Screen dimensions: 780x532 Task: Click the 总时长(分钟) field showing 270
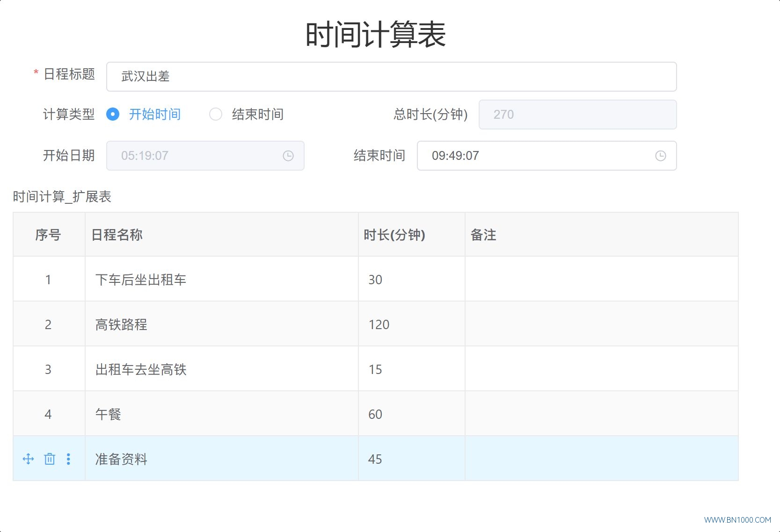578,115
